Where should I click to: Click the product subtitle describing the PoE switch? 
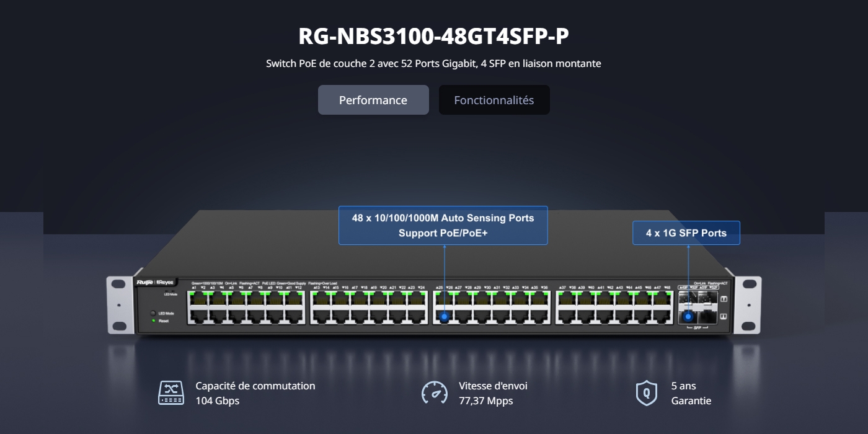point(433,63)
